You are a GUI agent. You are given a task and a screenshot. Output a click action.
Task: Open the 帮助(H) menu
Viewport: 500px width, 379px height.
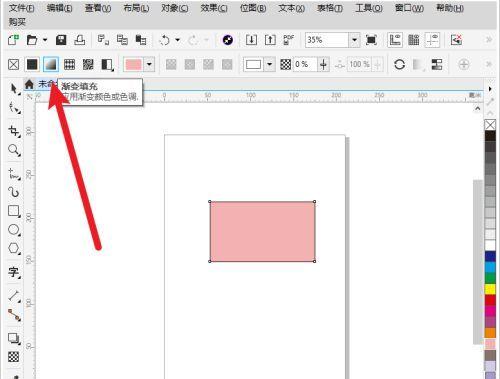(x=450, y=8)
